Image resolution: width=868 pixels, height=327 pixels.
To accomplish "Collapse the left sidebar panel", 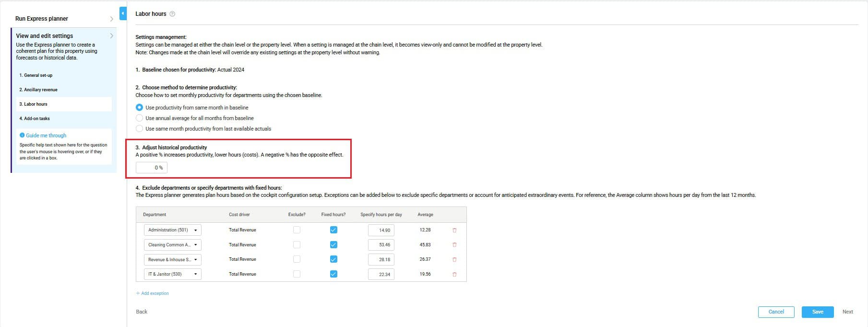I will 123,13.
